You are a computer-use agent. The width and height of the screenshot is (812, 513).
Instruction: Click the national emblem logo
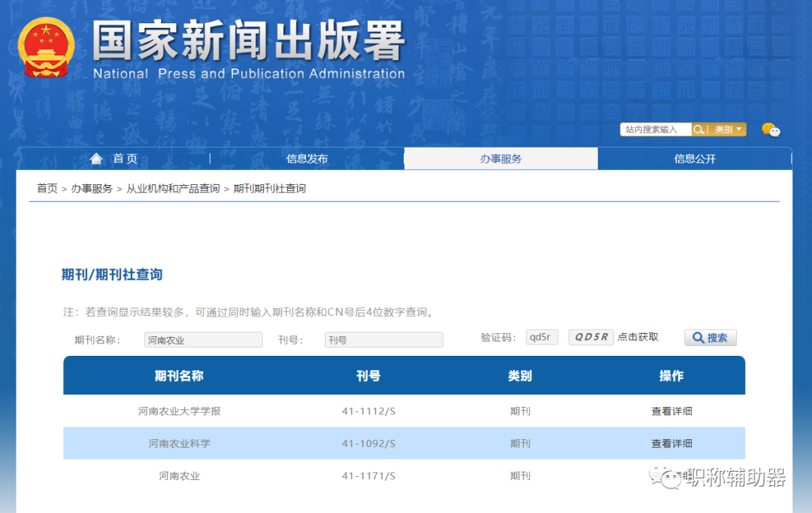click(45, 47)
